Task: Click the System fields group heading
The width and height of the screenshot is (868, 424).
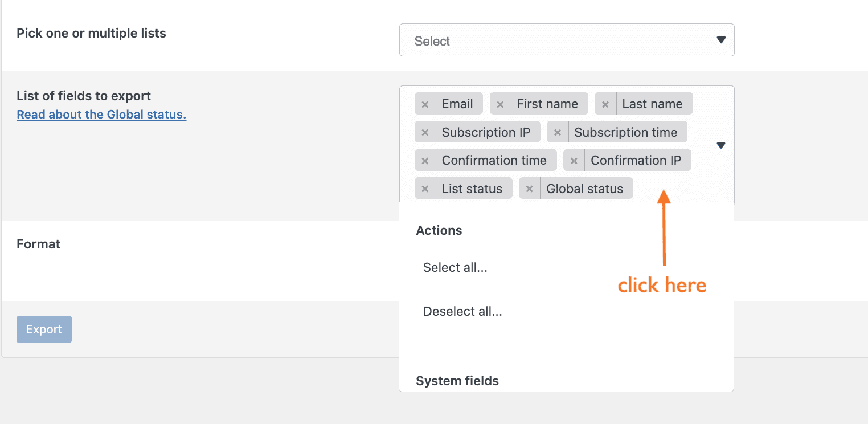Action: click(x=457, y=381)
